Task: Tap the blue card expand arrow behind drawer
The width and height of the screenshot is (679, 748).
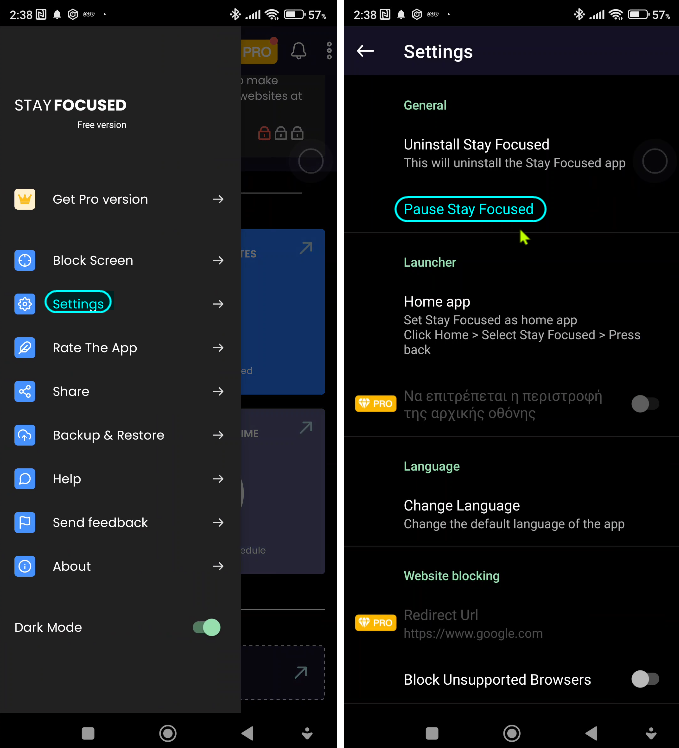Action: click(306, 248)
